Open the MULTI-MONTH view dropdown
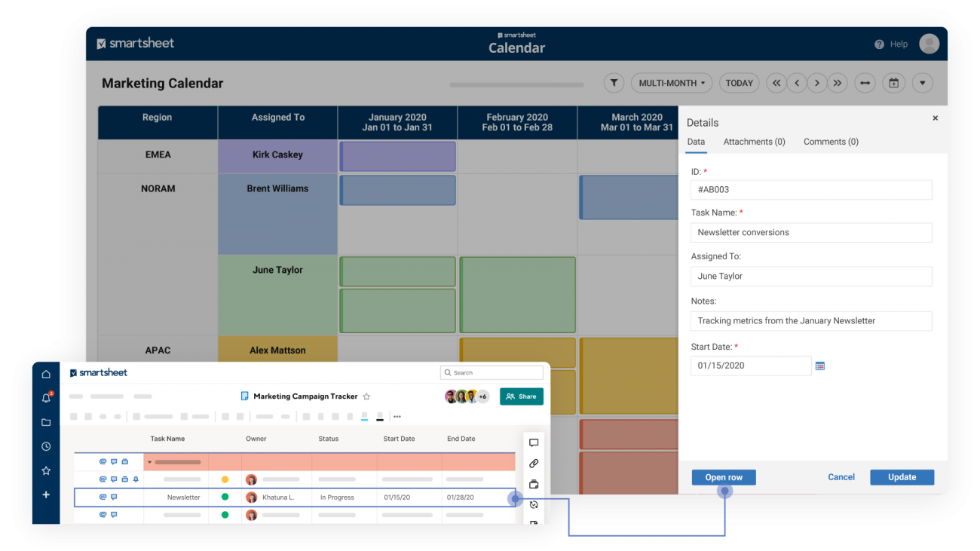Viewport: 980px width, 551px height. coord(671,83)
